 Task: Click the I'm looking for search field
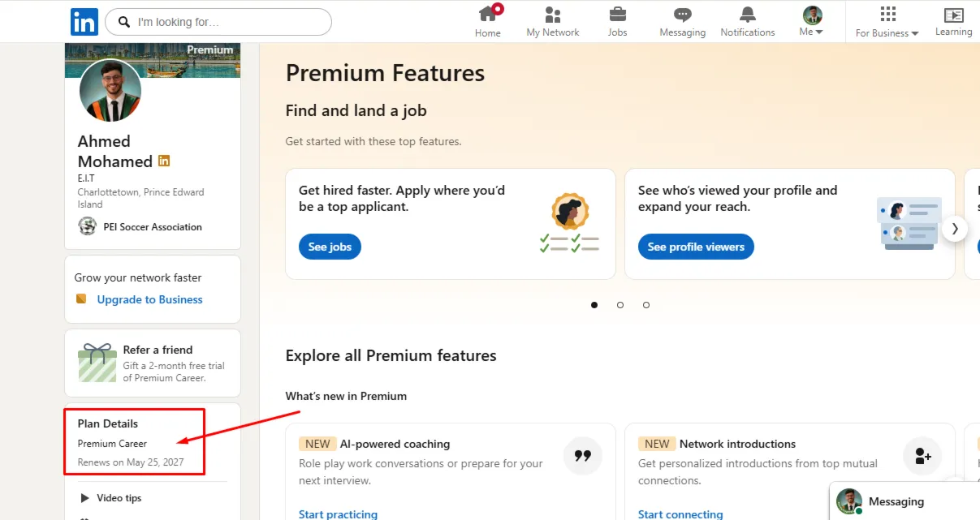[x=218, y=22]
